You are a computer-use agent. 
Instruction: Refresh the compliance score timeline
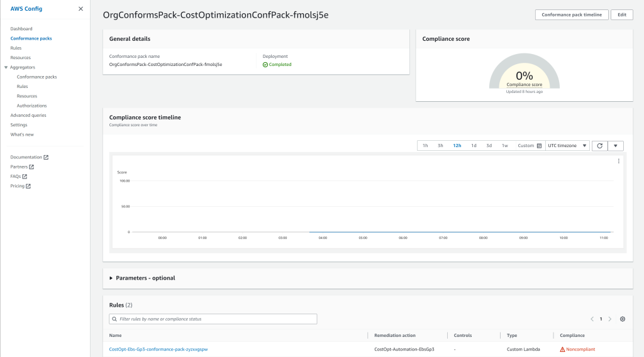[x=599, y=146]
